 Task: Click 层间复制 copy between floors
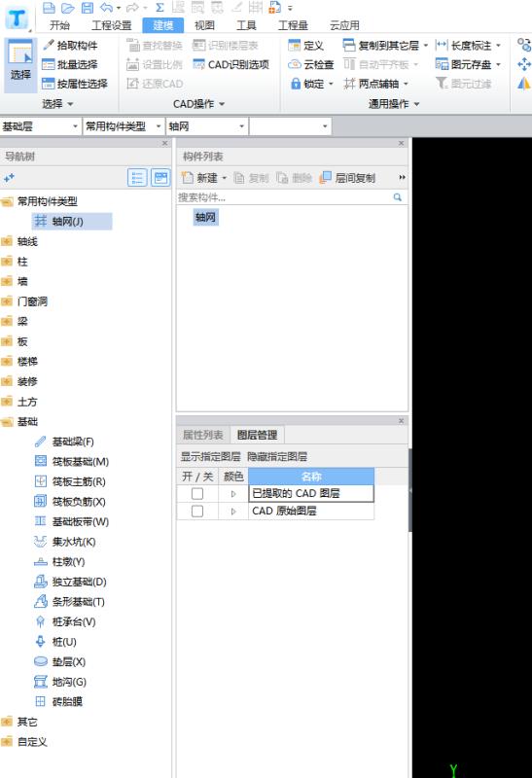click(x=347, y=178)
